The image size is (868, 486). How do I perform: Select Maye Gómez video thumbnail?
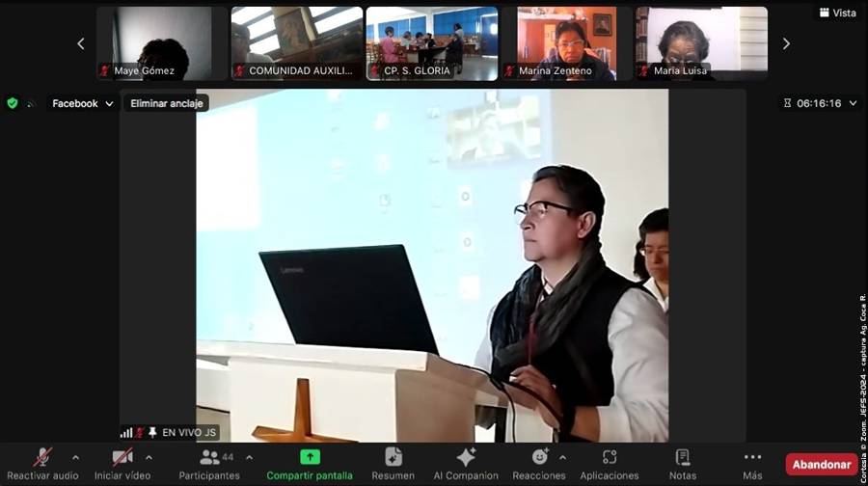162,43
